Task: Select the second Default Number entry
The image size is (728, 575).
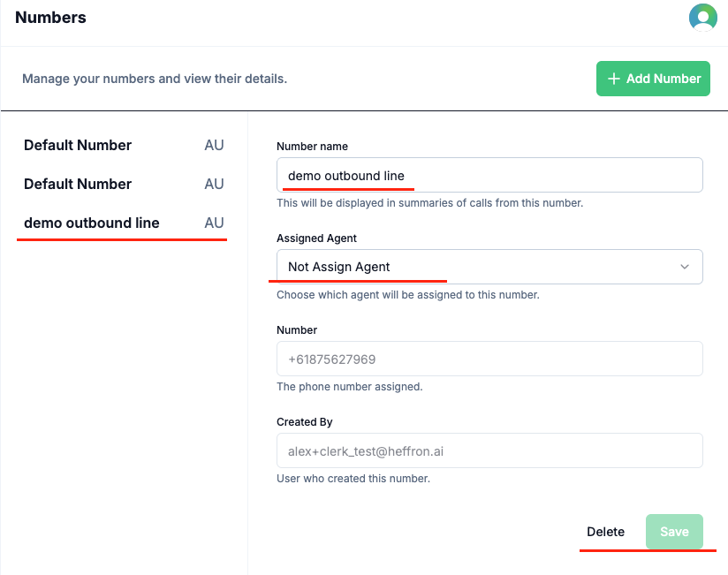Action: pos(124,185)
